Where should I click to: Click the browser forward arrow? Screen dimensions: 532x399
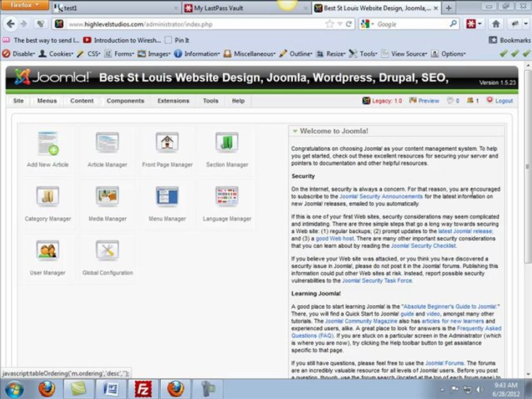(24, 24)
